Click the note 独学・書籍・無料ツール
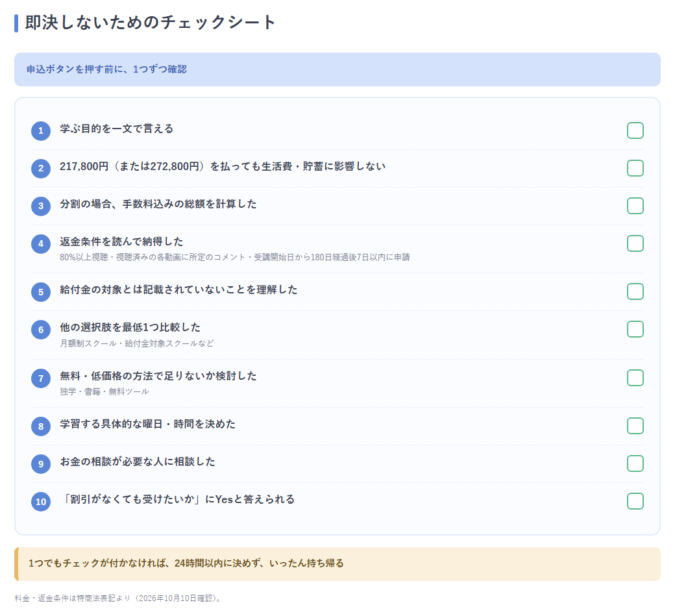Screen dimensions: 675x616 pos(104,391)
